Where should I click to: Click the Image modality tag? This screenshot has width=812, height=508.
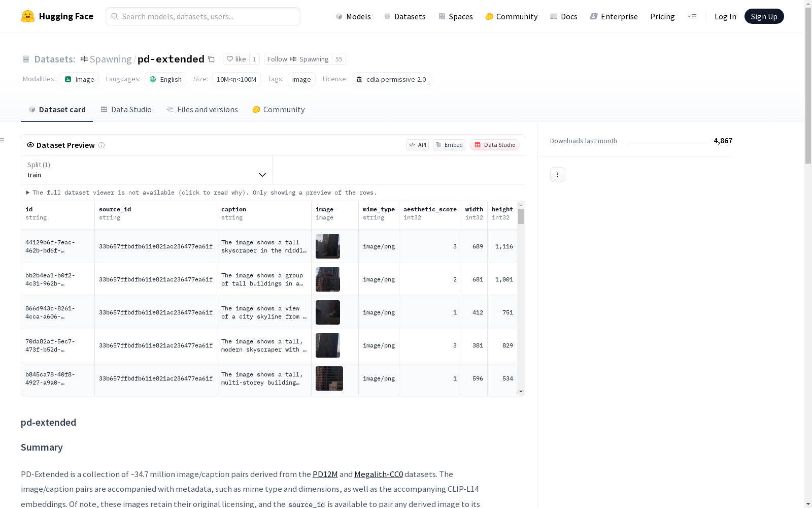click(x=79, y=79)
